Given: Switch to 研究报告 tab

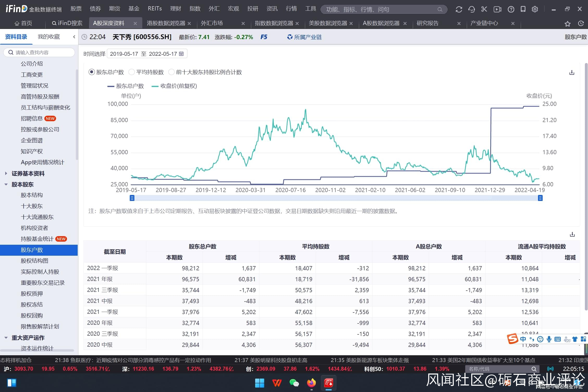Looking at the screenshot, I should tap(427, 23).
